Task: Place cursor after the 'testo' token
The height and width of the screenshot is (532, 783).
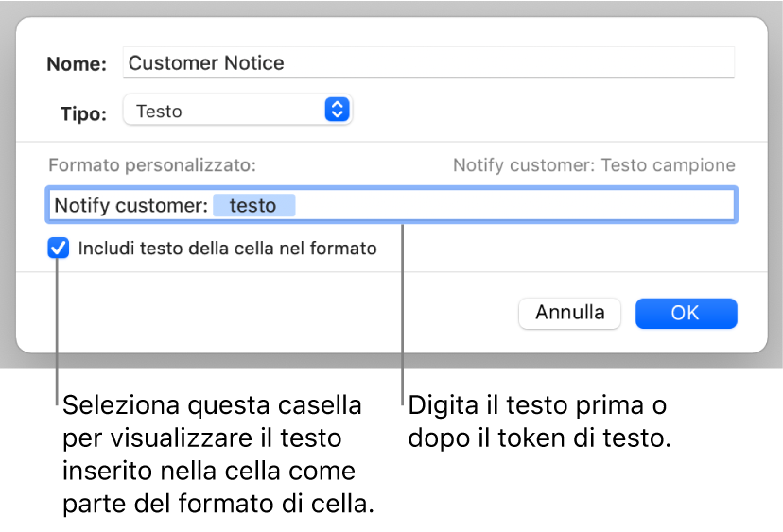Action: pyautogui.click(x=312, y=205)
